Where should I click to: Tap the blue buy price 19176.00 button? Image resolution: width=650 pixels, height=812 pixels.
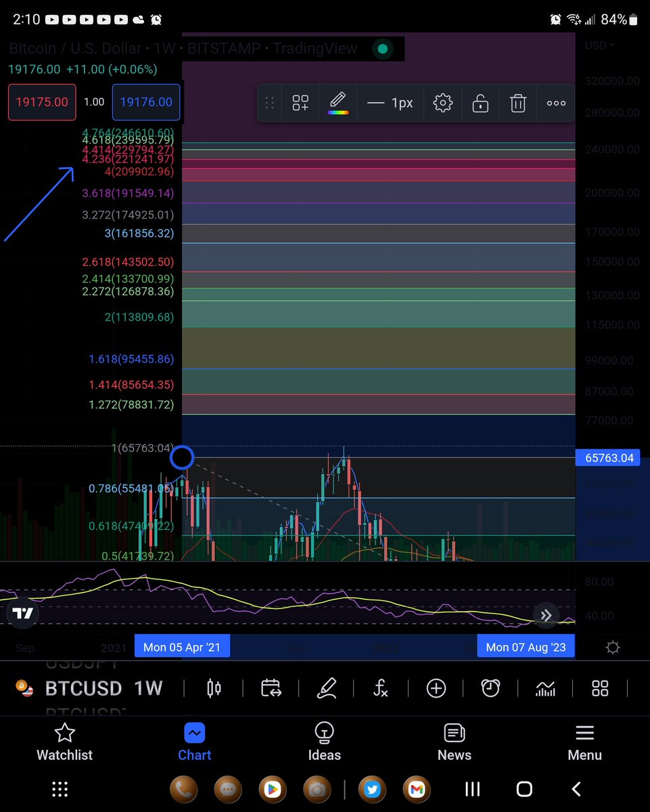coord(146,102)
